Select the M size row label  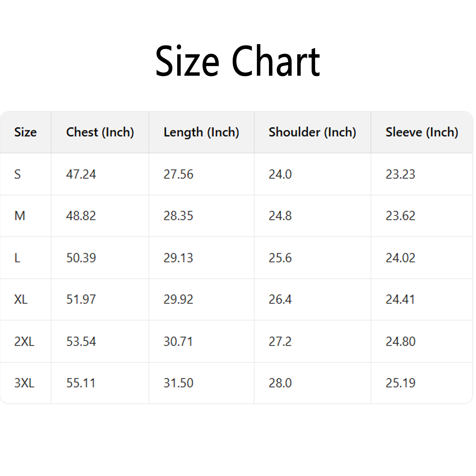20,216
